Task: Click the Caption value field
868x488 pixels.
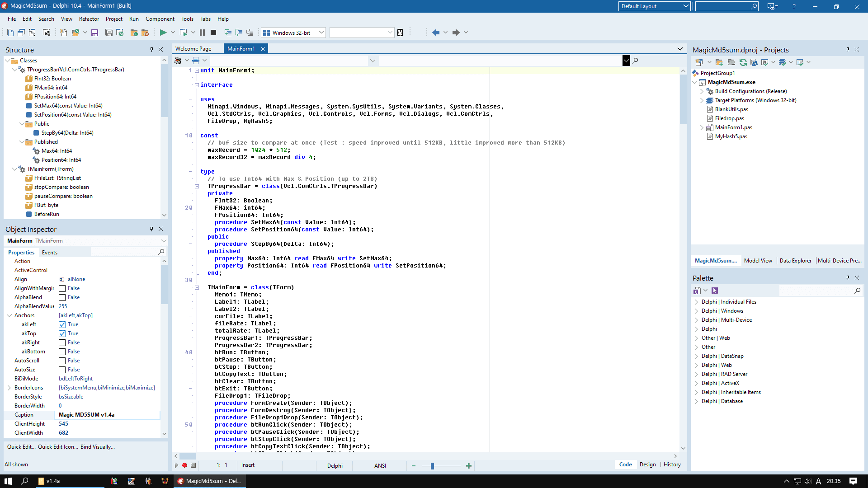Action: click(107, 415)
